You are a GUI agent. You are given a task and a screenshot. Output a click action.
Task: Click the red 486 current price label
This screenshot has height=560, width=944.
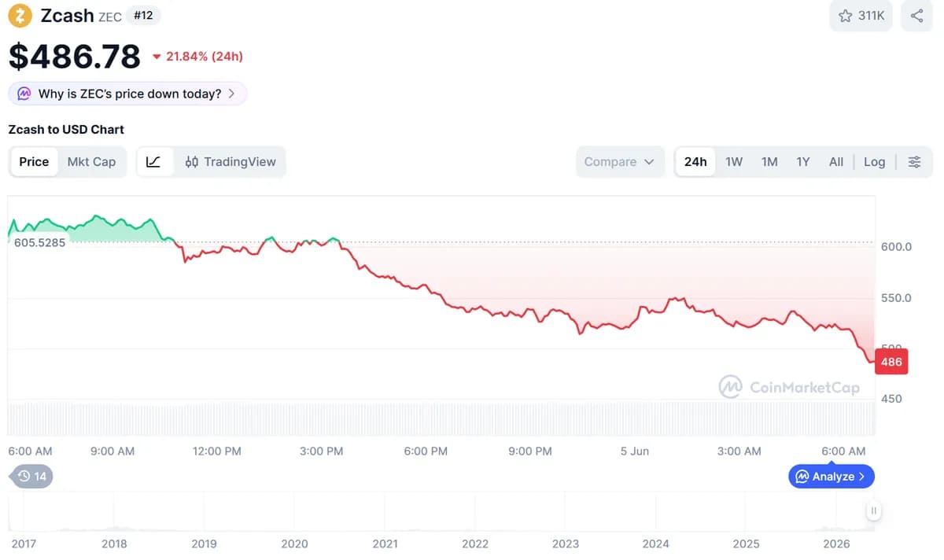pos(891,362)
